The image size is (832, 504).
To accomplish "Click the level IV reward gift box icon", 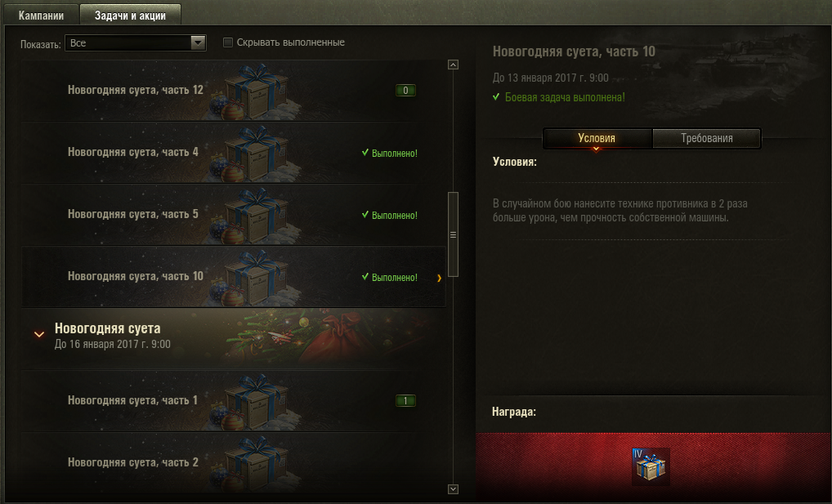I will tap(651, 466).
